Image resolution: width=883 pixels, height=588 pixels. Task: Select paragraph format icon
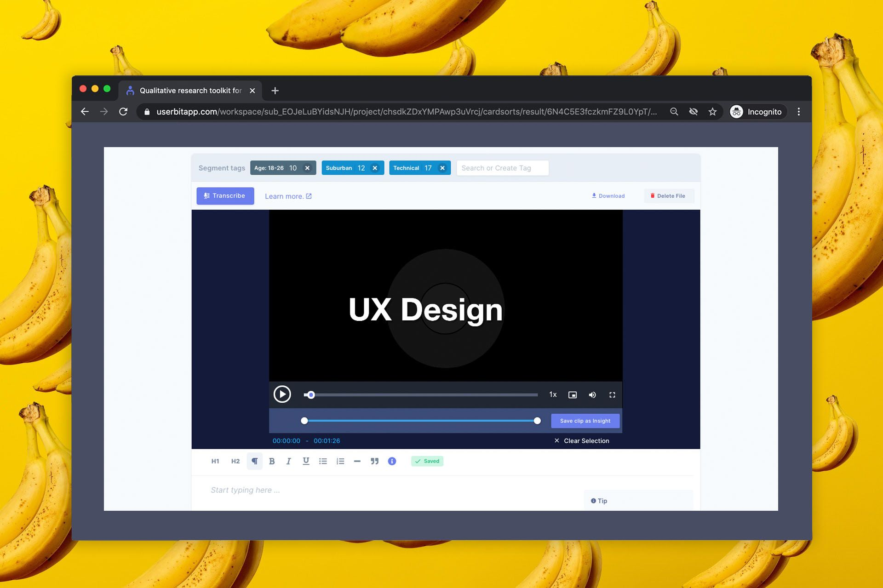click(255, 461)
